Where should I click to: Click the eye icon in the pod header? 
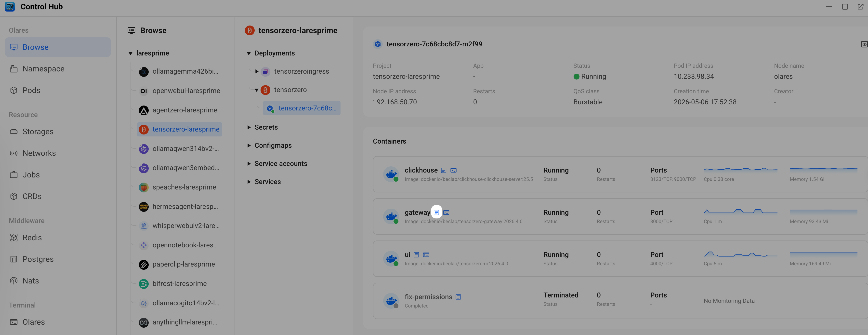click(x=864, y=44)
